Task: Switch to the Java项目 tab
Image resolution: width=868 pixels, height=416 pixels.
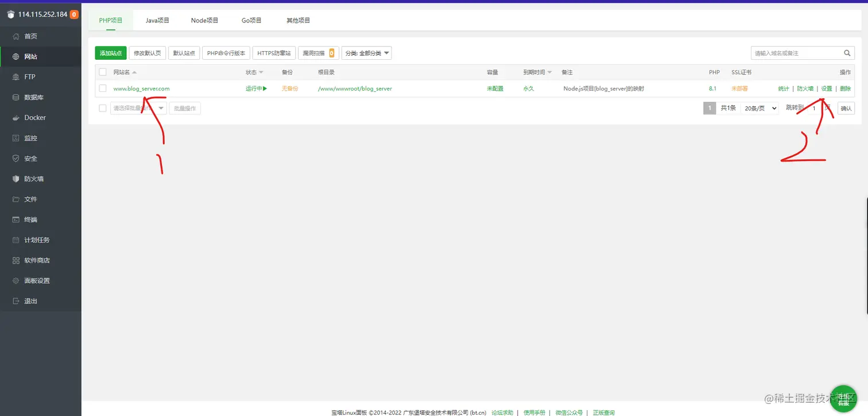Action: click(157, 20)
